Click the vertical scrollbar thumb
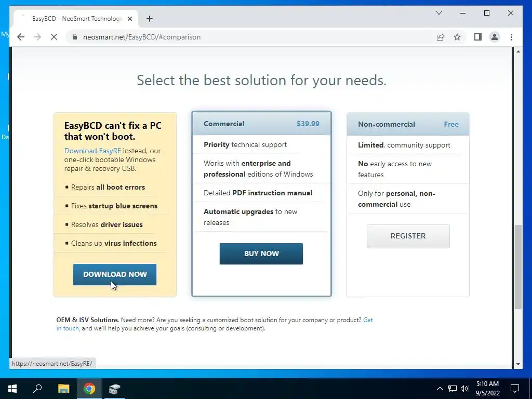Image resolution: width=532 pixels, height=399 pixels. click(x=518, y=267)
